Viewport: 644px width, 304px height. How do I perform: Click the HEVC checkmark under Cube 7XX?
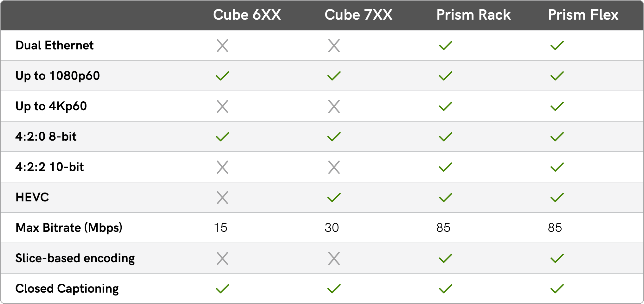point(334,198)
